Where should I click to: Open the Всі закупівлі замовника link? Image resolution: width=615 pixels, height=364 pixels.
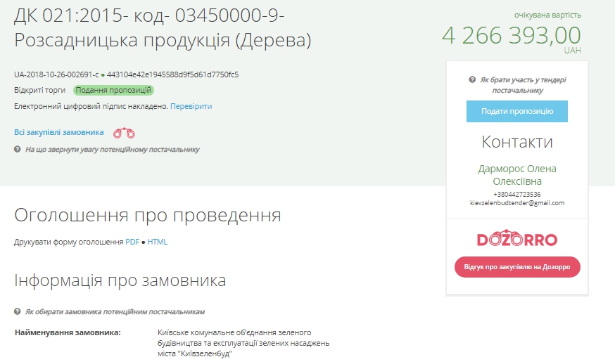coord(59,133)
